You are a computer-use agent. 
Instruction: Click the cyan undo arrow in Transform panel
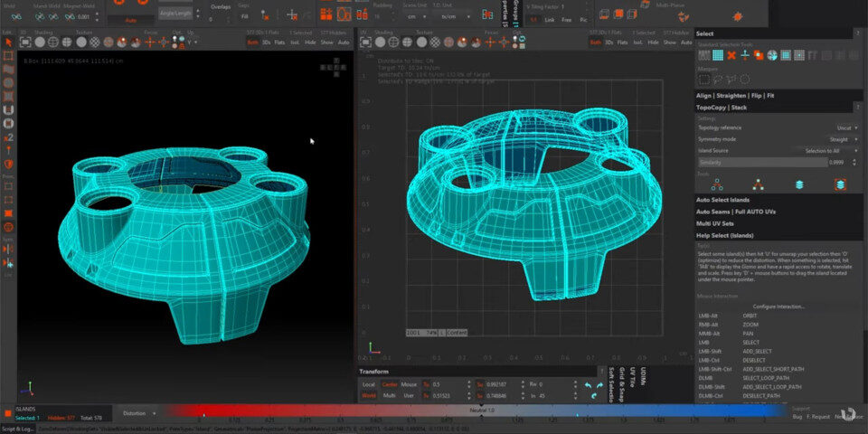(589, 385)
